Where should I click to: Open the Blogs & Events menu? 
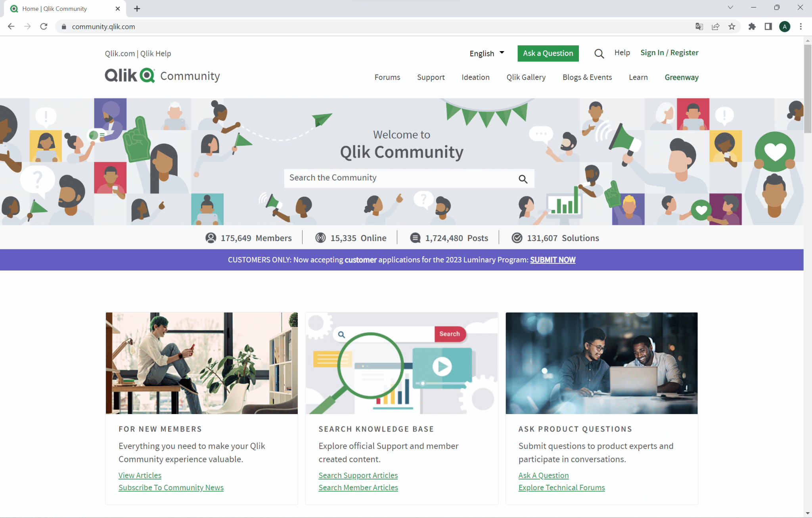click(587, 77)
